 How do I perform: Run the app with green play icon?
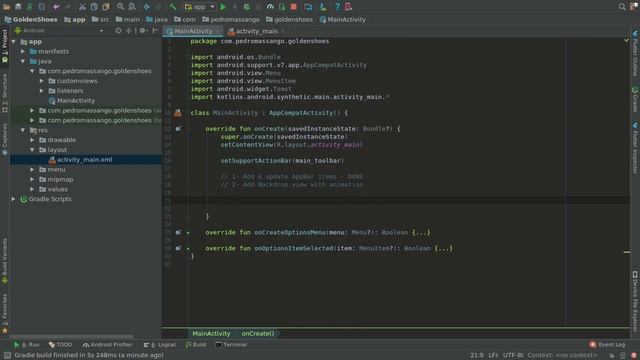click(x=223, y=7)
